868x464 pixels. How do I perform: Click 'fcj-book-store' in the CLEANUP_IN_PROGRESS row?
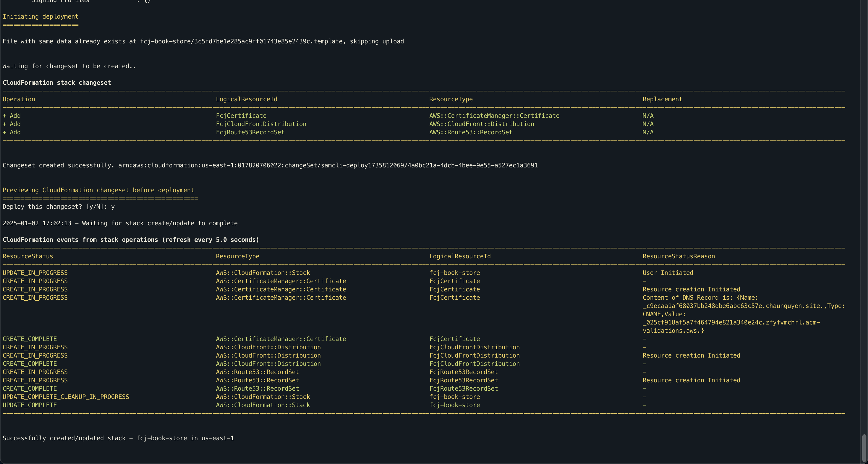[x=455, y=397]
